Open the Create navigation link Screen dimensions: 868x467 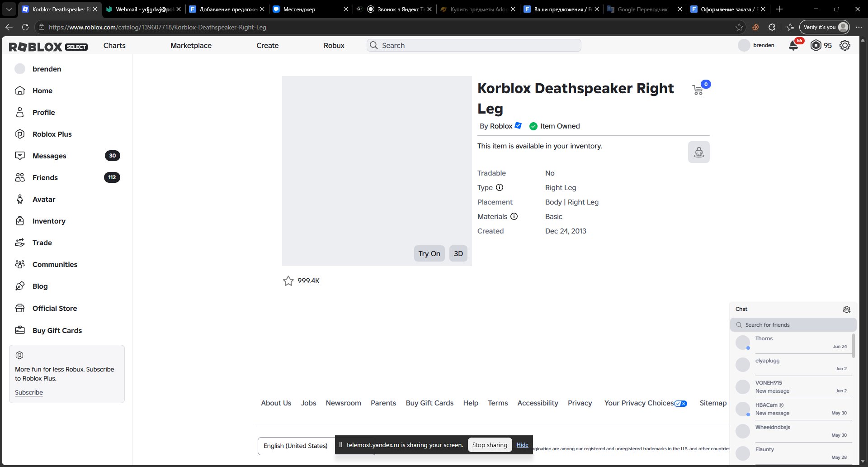tap(268, 45)
